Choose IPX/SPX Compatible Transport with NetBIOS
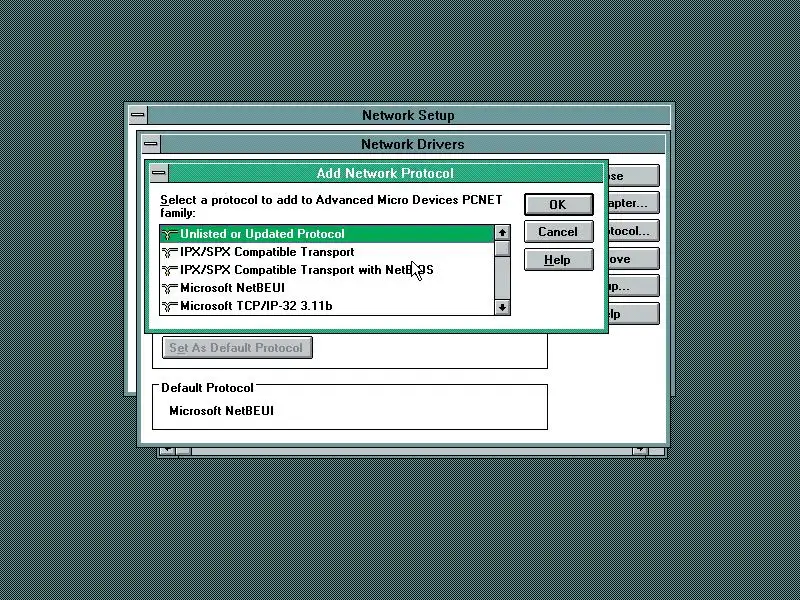 (x=327, y=269)
